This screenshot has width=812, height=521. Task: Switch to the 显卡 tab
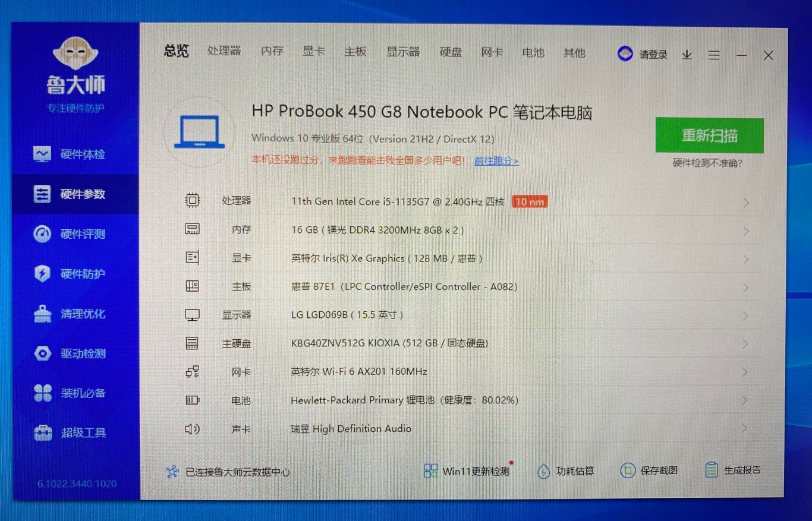click(313, 52)
